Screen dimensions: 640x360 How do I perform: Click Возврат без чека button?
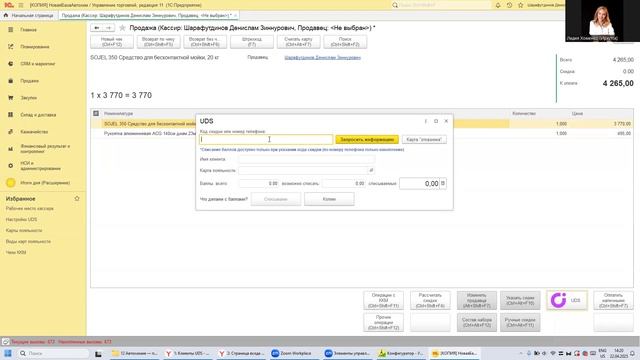pyautogui.click(x=205, y=42)
